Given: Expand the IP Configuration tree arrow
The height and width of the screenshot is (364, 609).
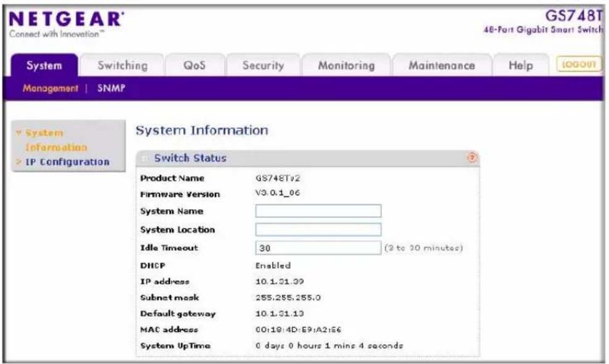Looking at the screenshot, I should (x=19, y=162).
